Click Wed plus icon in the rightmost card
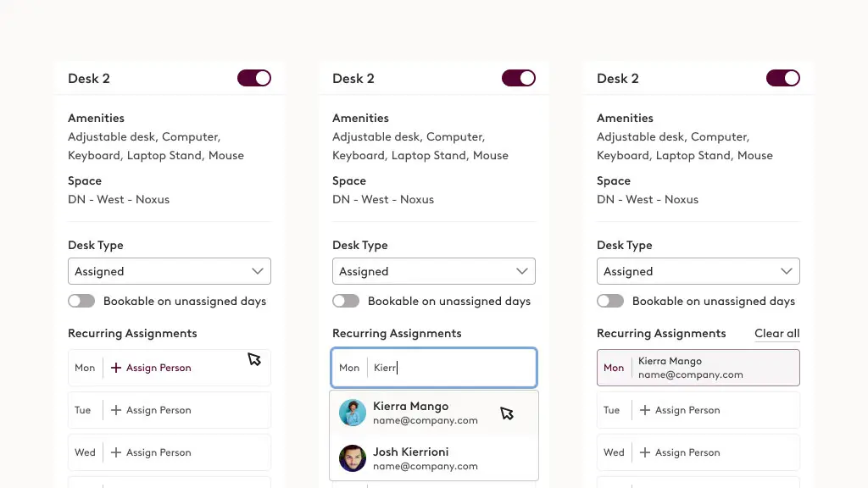Image resolution: width=868 pixels, height=488 pixels. (x=645, y=452)
